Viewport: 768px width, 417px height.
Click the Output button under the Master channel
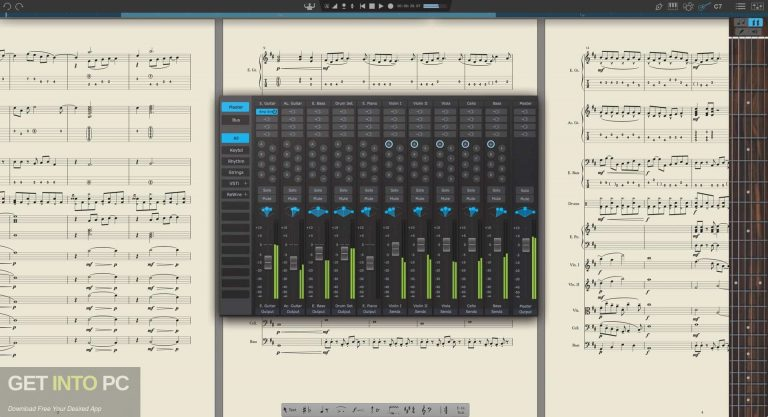click(525, 312)
